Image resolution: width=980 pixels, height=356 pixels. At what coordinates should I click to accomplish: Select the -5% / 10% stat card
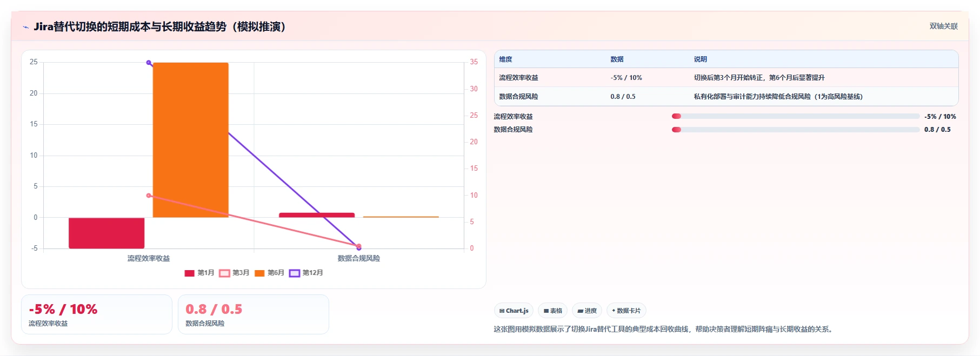(x=97, y=314)
